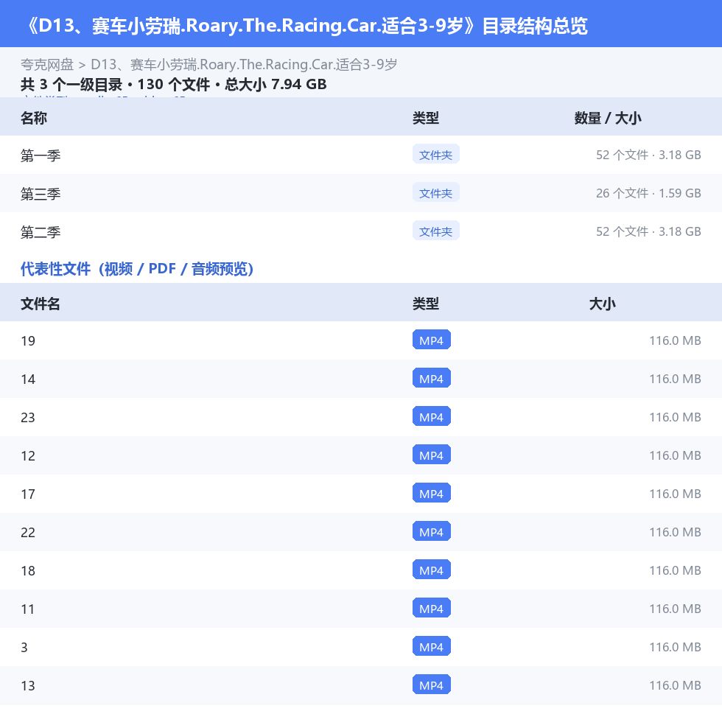The width and height of the screenshot is (722, 728).
Task: Select the file named 19
Action: point(28,341)
